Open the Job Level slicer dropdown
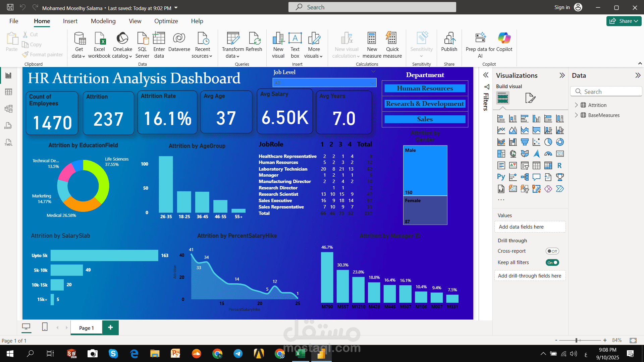This screenshot has height=362, width=644. pos(372,82)
